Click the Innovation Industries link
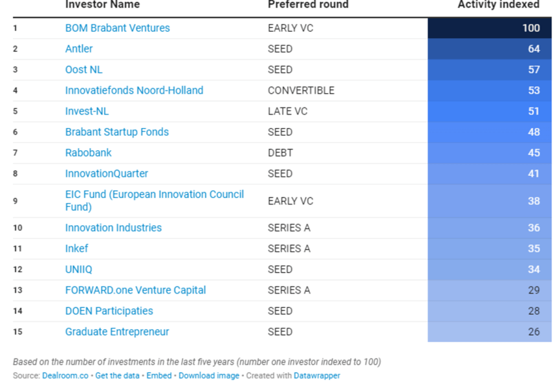The height and width of the screenshot is (392, 557). point(113,228)
